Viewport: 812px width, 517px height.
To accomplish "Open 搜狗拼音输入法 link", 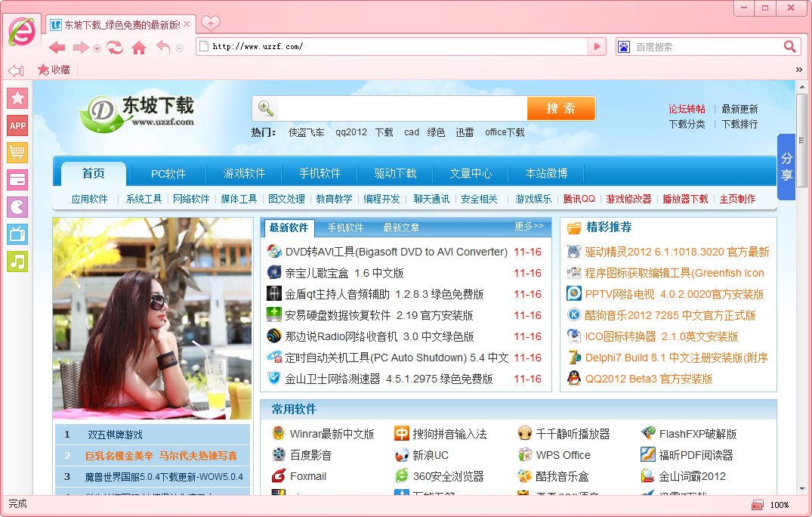I will point(449,434).
